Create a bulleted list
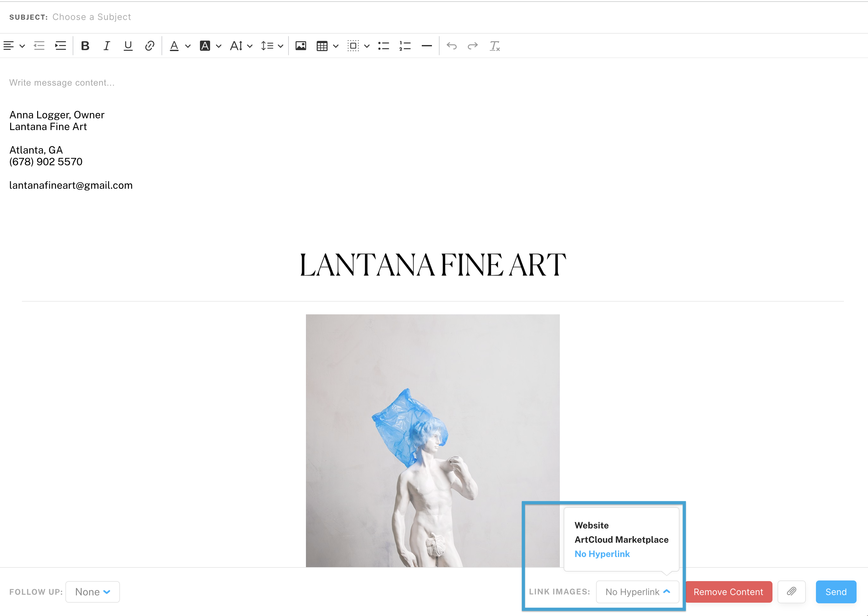Viewport: 868px width, 616px height. coord(384,46)
